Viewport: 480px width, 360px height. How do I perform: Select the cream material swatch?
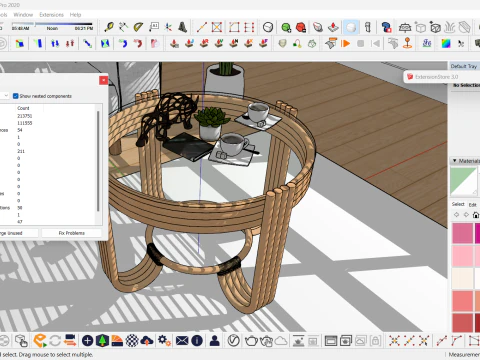pyautogui.click(x=462, y=278)
